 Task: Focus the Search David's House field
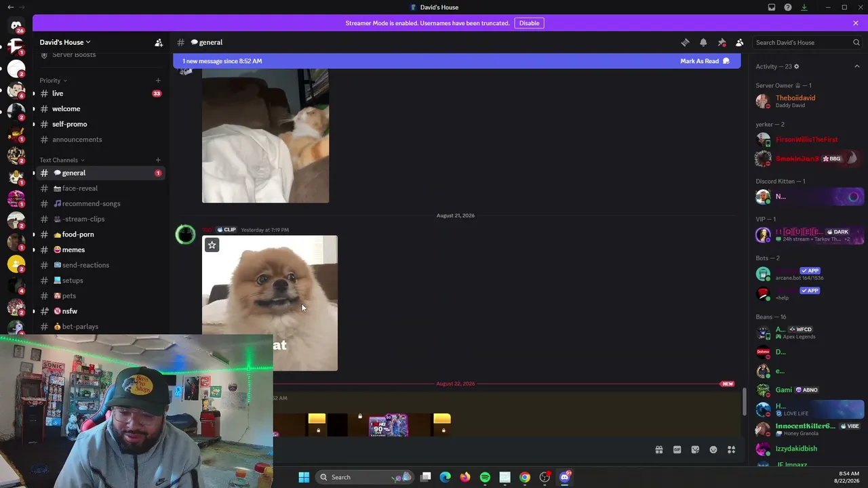[808, 42]
